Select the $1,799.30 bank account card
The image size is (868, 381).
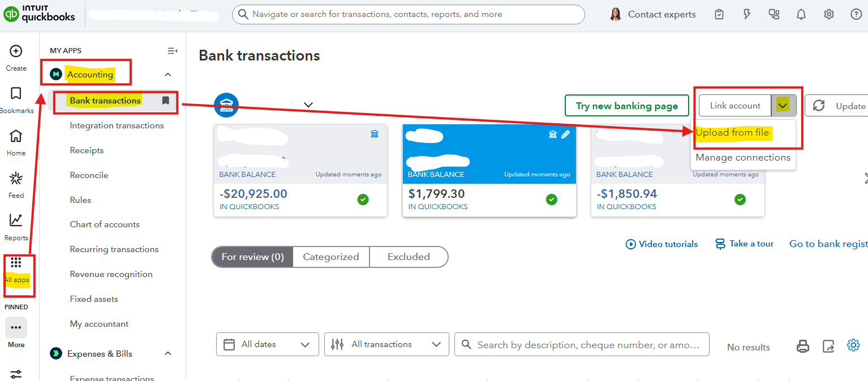point(489,170)
